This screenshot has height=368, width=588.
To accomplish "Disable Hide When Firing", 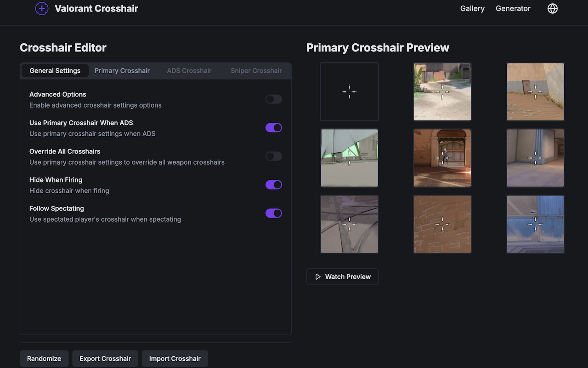I will (273, 184).
